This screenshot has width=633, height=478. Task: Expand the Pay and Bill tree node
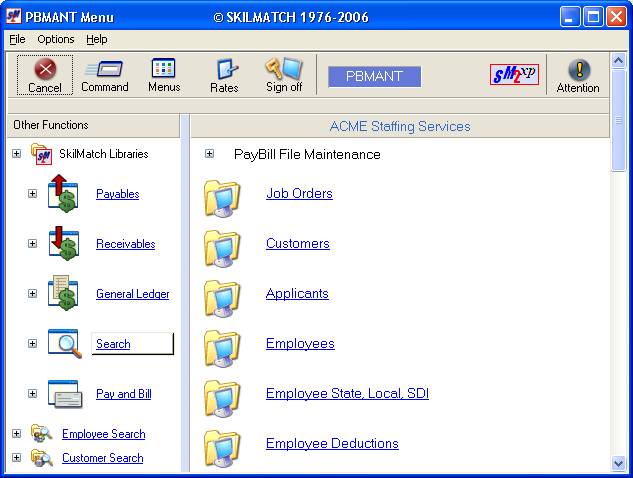[x=33, y=394]
